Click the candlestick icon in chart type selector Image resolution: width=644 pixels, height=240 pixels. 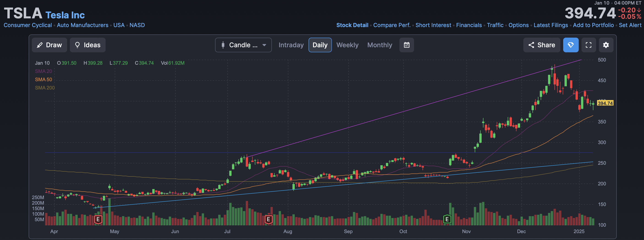point(223,45)
